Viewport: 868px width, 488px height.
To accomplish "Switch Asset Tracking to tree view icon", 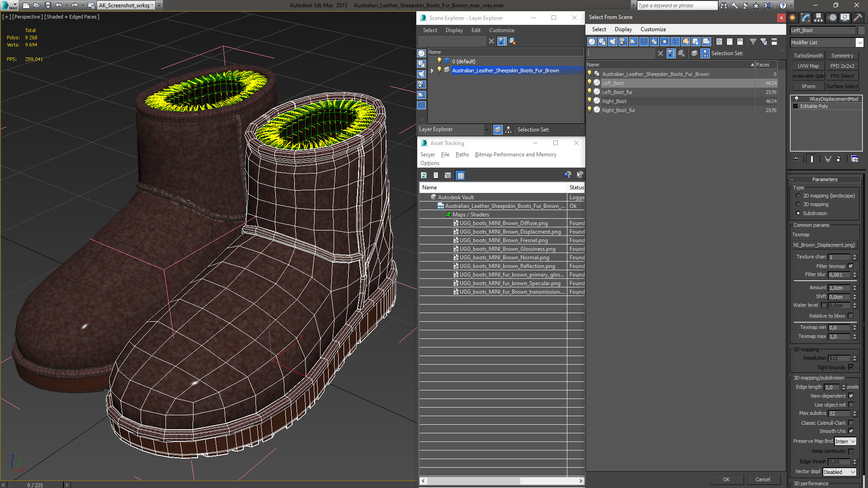I will pyautogui.click(x=448, y=175).
